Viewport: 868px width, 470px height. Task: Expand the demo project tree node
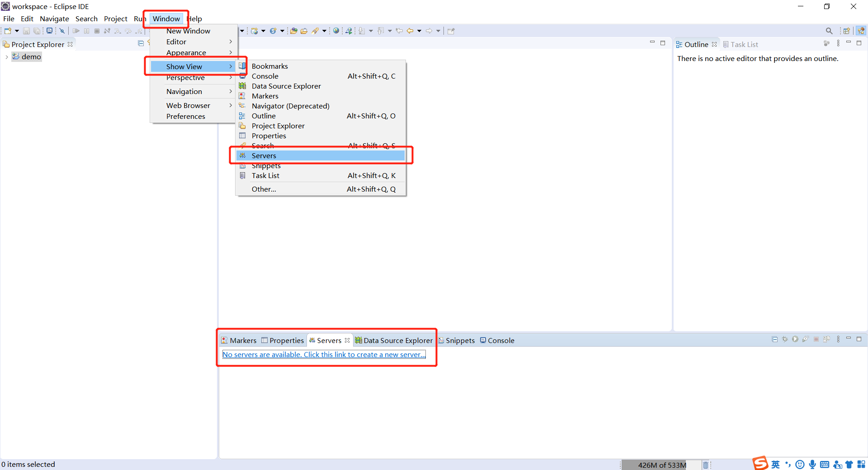pos(6,57)
